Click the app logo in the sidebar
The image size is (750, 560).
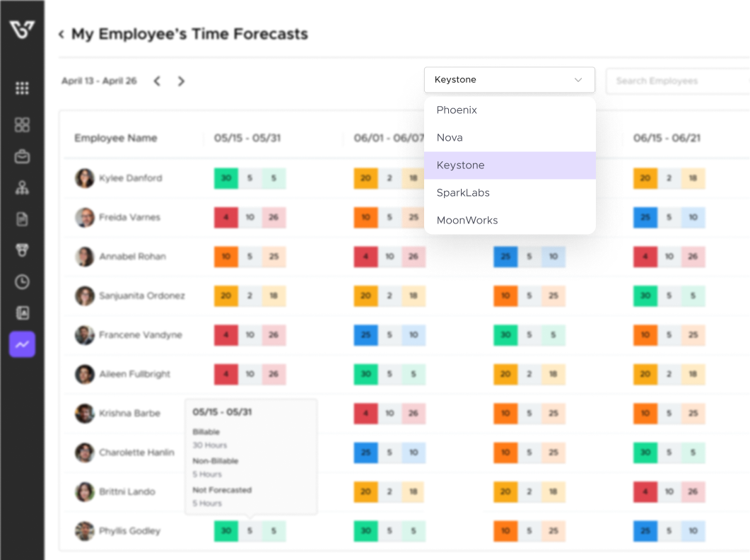point(22,30)
